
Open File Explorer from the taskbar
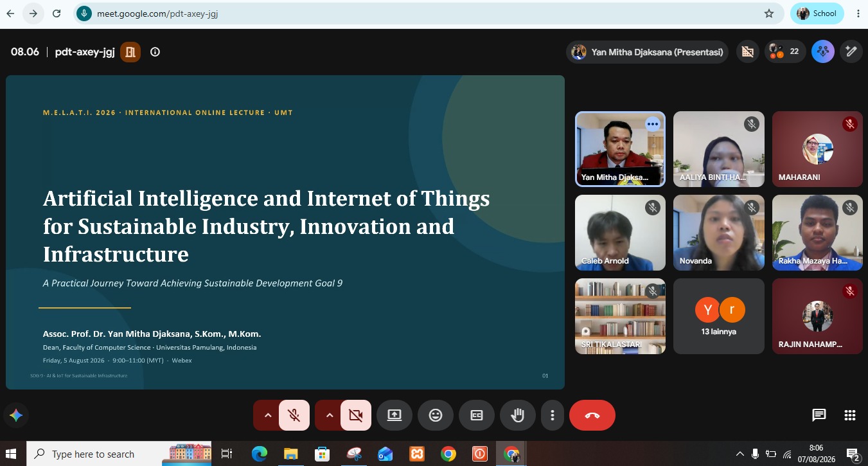[291, 454]
